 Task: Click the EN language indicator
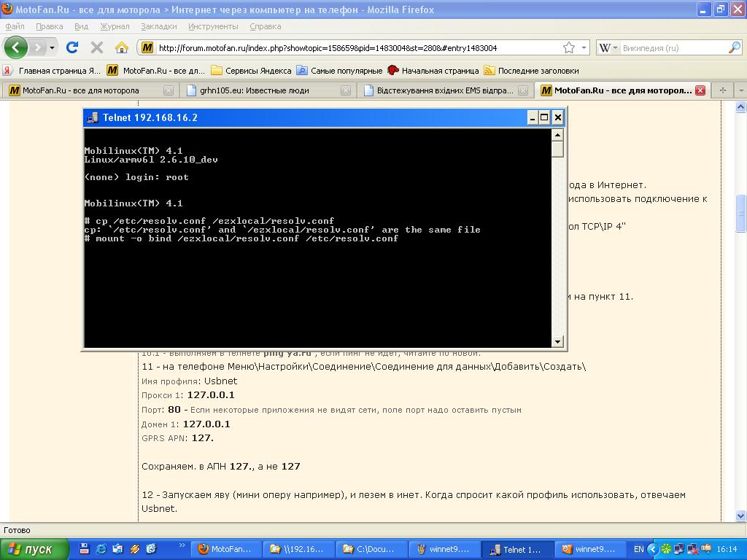638,550
